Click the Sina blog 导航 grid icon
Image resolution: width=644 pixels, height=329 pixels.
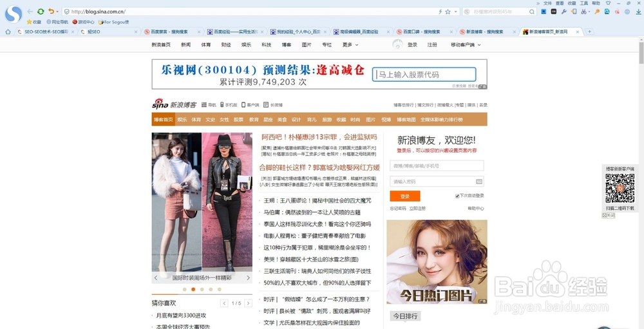click(204, 105)
